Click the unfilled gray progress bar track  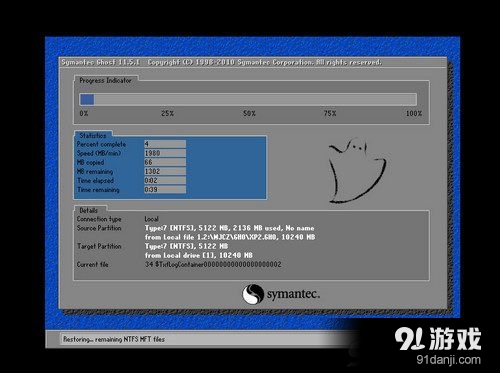coord(255,99)
